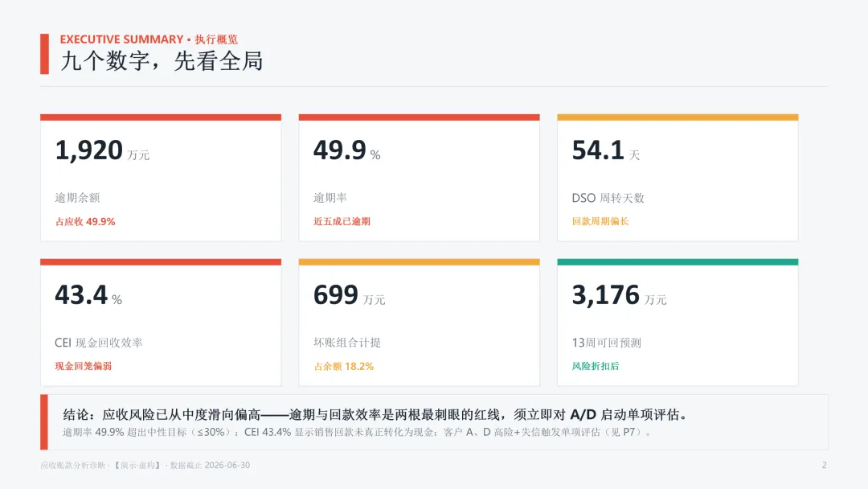Image resolution: width=868 pixels, height=489 pixels.
Task: Click the page number 2 in the footer
Action: 824,465
